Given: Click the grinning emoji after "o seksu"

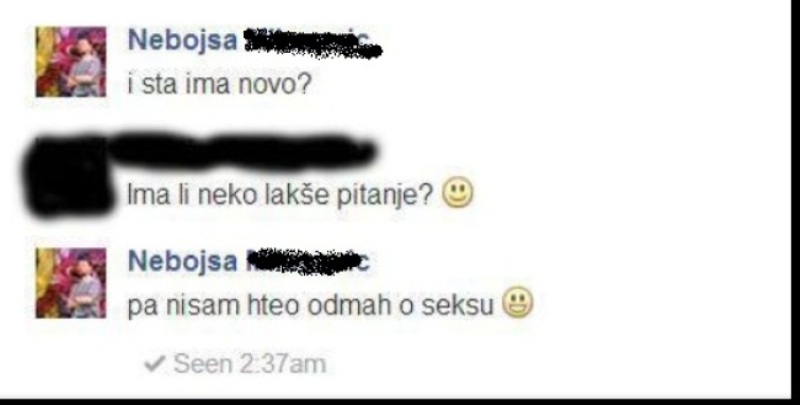Looking at the screenshot, I should click(x=518, y=302).
